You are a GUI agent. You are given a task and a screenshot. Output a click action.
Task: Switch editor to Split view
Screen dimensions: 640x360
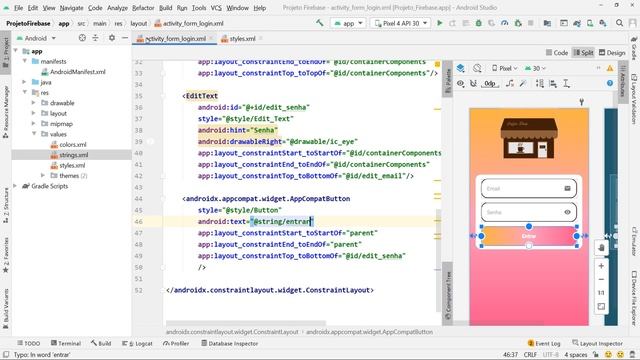pyautogui.click(x=583, y=53)
